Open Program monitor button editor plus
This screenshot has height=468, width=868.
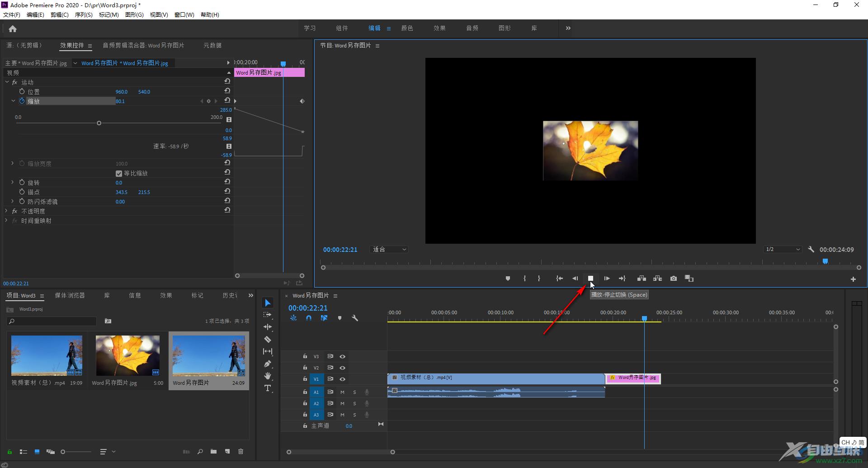point(853,279)
